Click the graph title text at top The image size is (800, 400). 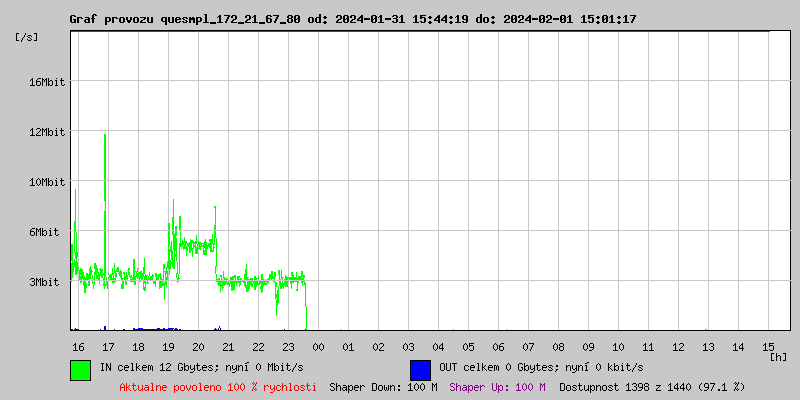coord(352,19)
